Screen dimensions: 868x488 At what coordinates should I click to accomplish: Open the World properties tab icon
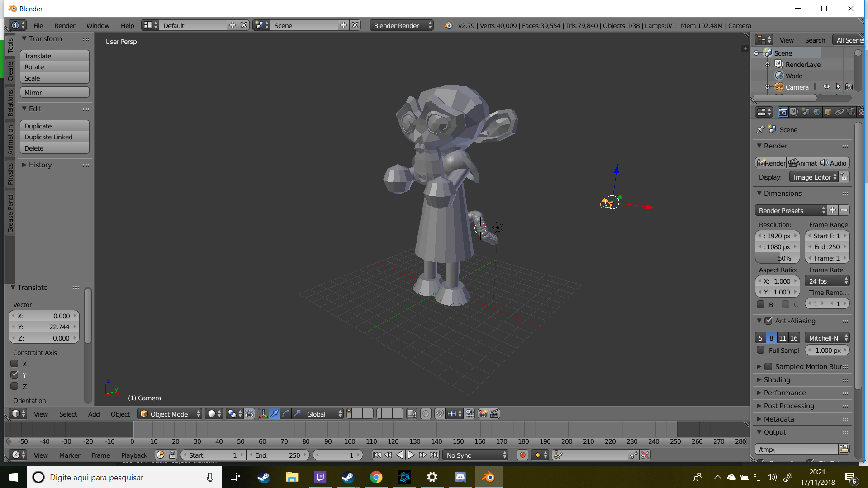817,112
